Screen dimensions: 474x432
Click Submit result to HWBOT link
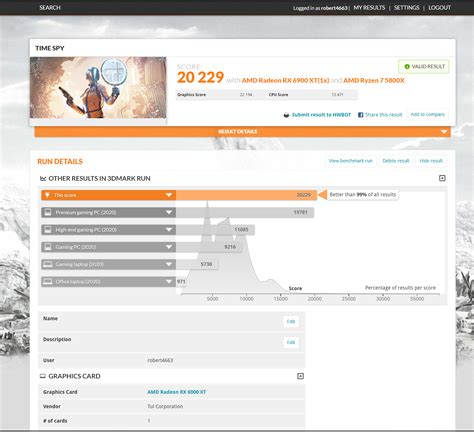point(321,115)
